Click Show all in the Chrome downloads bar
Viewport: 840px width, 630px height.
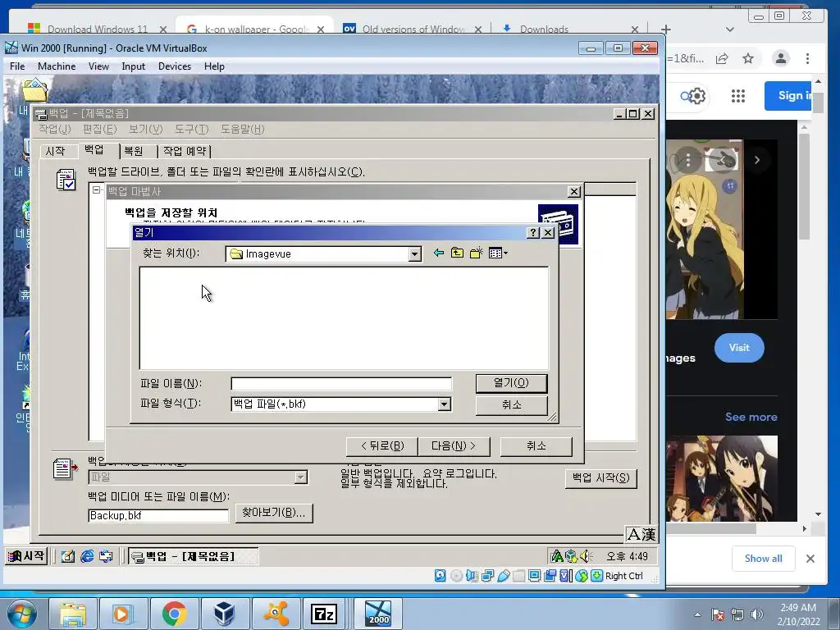pyautogui.click(x=764, y=558)
